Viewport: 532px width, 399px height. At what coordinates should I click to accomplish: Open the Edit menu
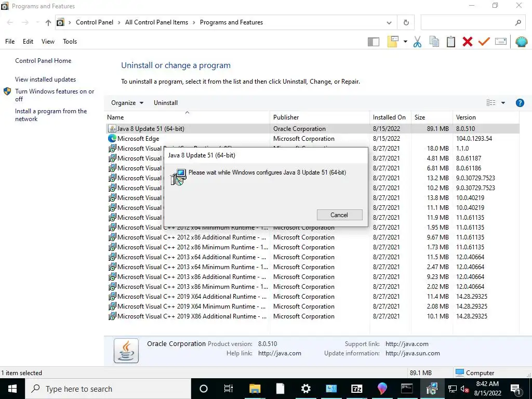28,42
